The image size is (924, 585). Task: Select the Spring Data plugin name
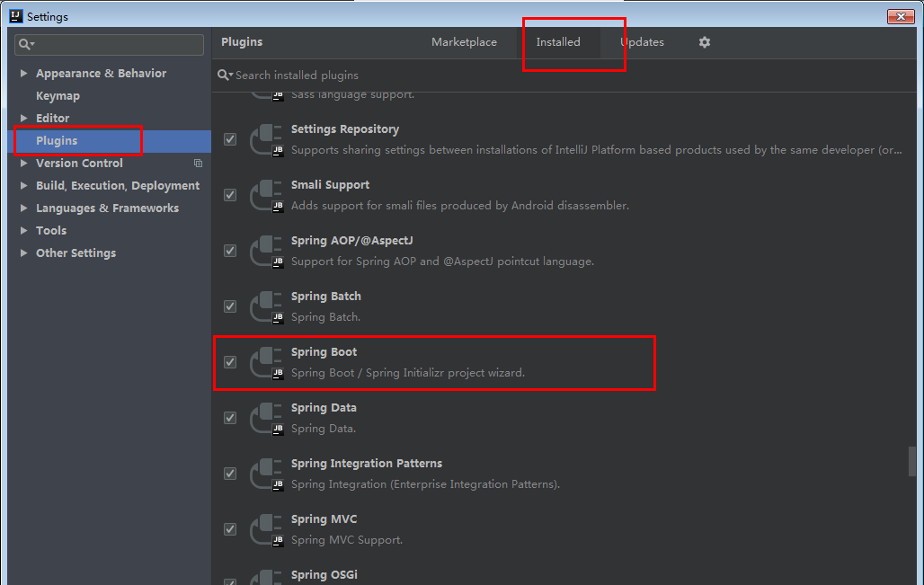[324, 408]
